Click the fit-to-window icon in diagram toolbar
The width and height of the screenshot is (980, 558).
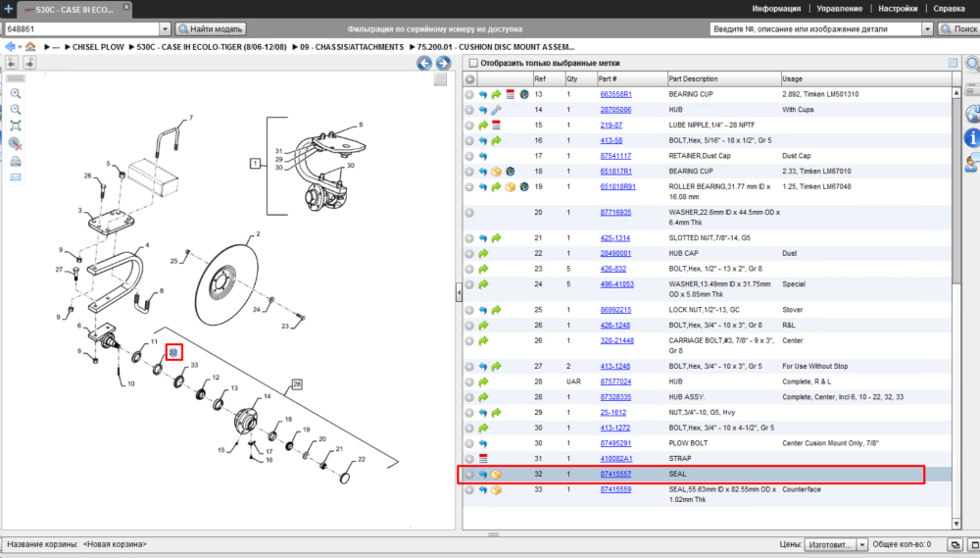(16, 126)
